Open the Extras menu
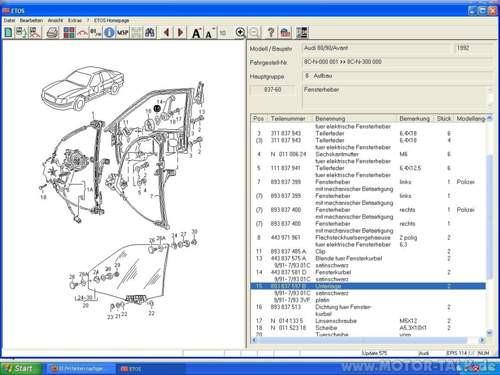 tap(75, 20)
